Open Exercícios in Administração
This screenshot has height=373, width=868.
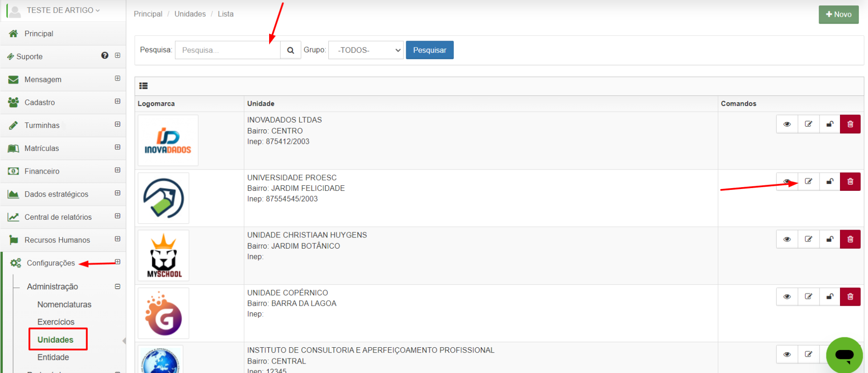(56, 322)
